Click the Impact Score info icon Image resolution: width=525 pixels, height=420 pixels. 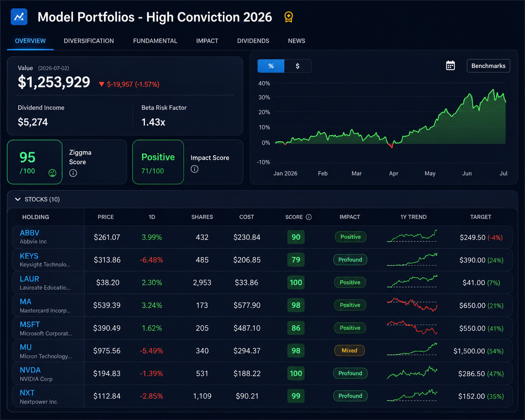click(194, 169)
